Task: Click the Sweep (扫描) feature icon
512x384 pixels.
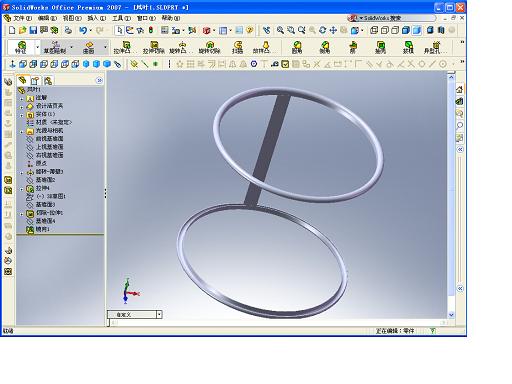Action: tap(237, 47)
